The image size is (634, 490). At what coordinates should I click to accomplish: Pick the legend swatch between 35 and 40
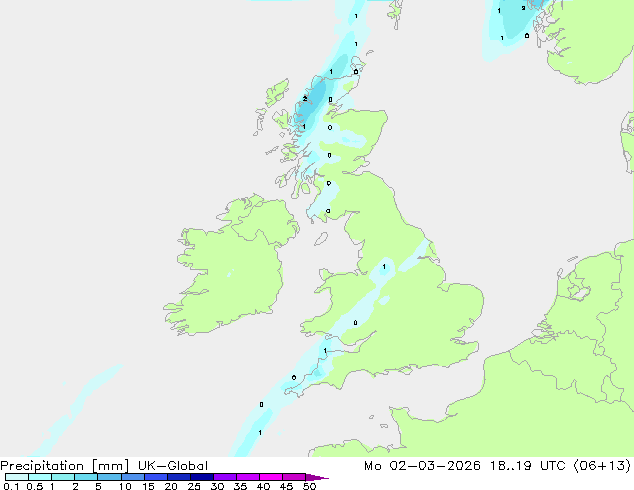pos(248,477)
